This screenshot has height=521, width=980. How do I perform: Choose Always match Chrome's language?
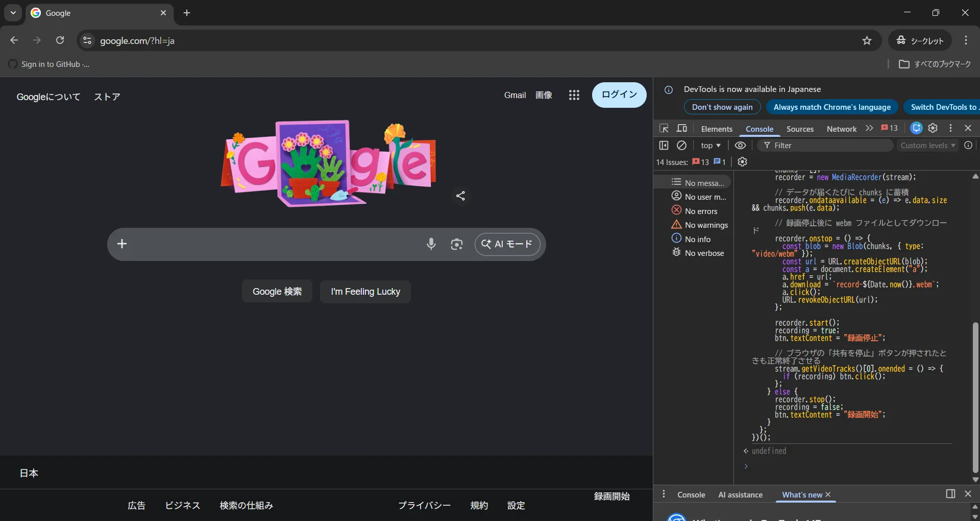[832, 107]
